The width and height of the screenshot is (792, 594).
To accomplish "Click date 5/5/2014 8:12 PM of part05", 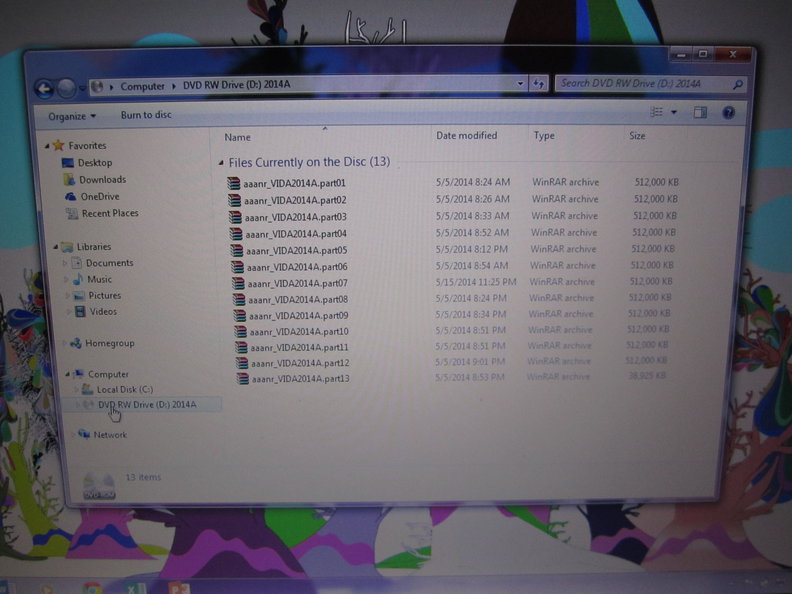I will pyautogui.click(x=471, y=249).
